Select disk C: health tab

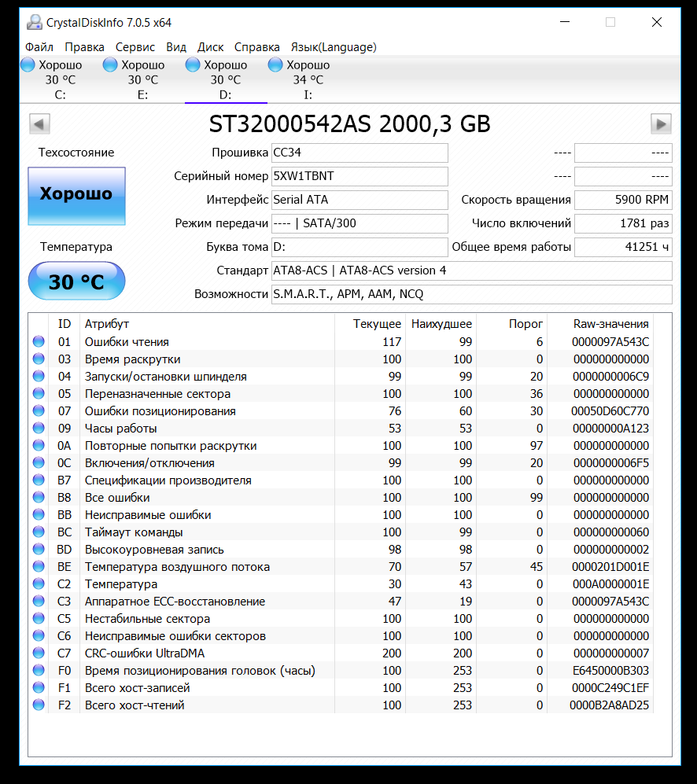pyautogui.click(x=61, y=79)
